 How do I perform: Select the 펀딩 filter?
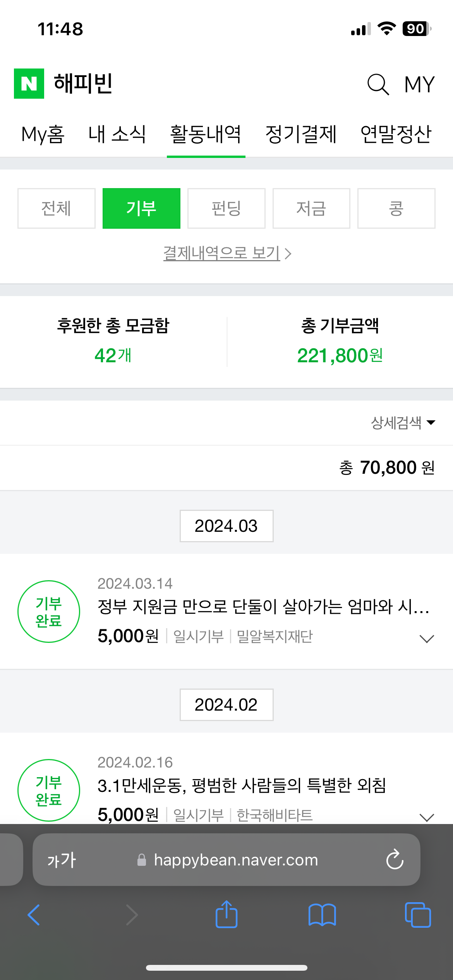[226, 209]
